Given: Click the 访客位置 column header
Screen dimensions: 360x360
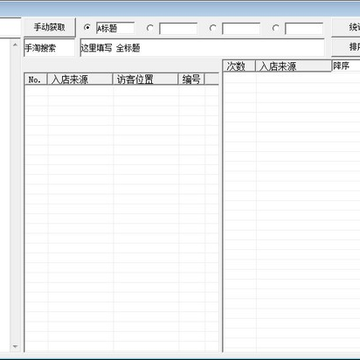Looking at the screenshot, I should [146, 79].
